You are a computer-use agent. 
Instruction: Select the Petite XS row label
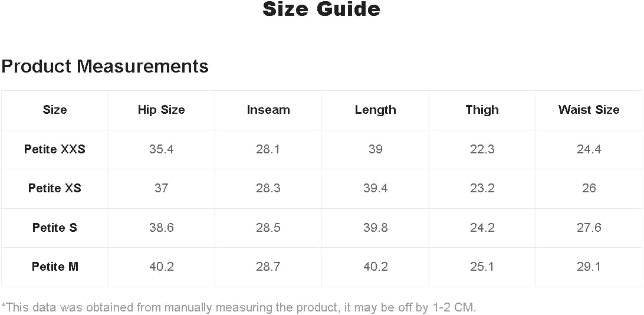[x=55, y=188]
